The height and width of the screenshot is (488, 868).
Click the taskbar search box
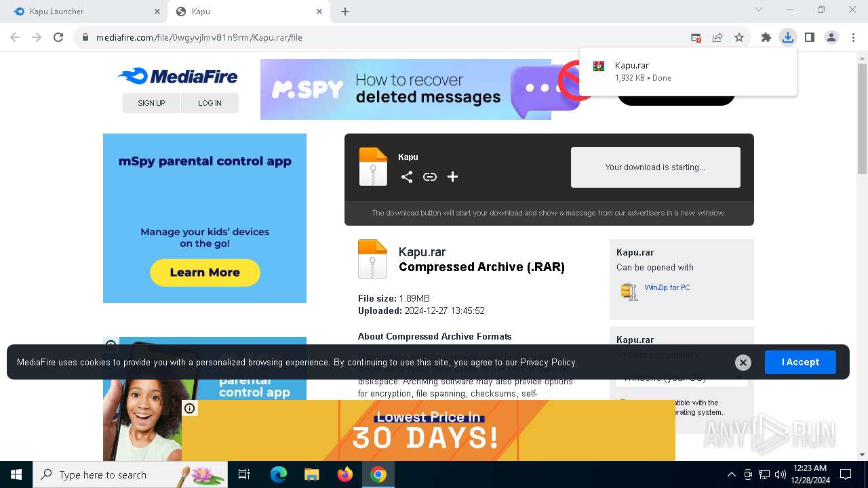(x=130, y=474)
